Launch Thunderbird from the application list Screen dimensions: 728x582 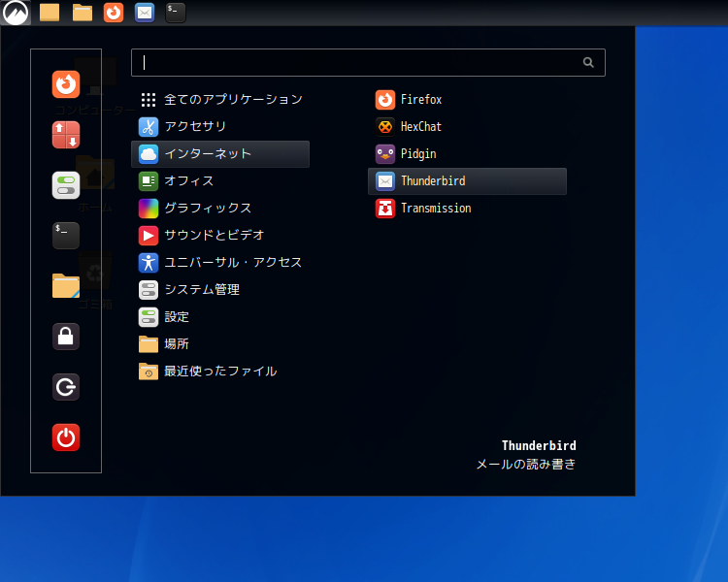(x=467, y=181)
